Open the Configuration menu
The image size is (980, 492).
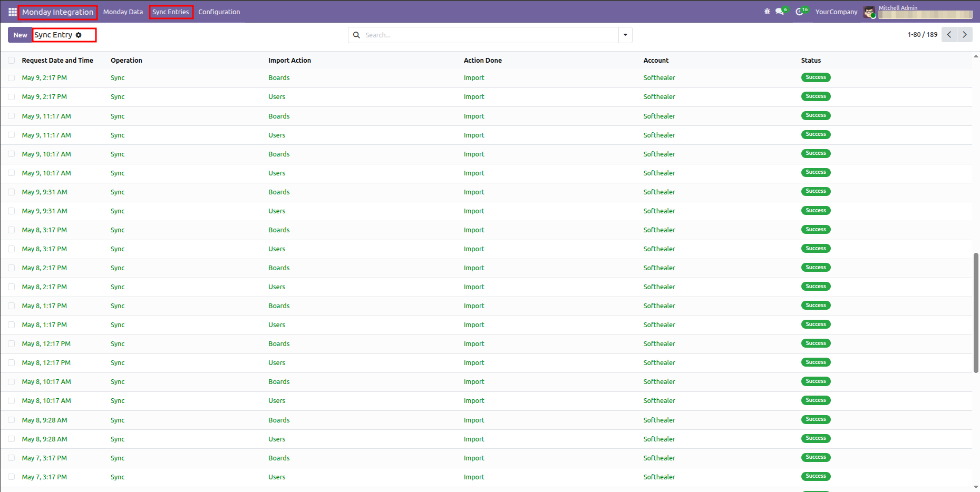[x=219, y=12]
